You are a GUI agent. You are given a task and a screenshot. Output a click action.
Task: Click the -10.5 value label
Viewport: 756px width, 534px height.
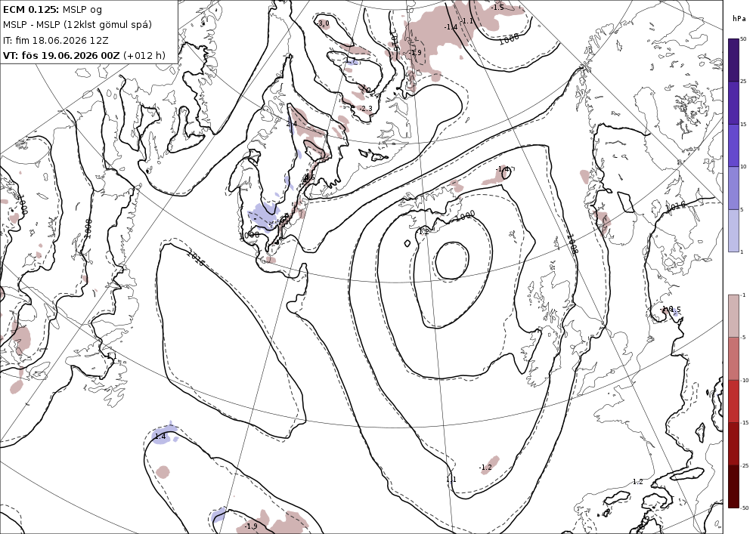671,310
